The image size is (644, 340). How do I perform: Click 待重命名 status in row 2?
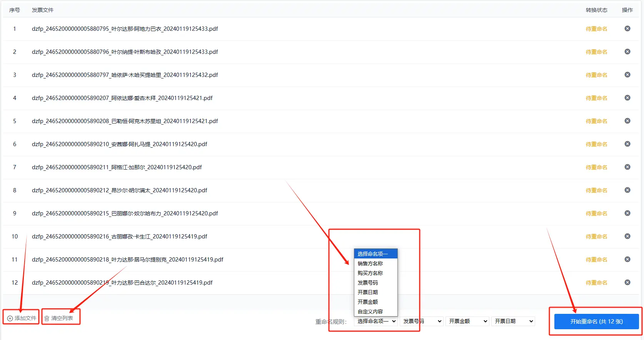pyautogui.click(x=596, y=52)
